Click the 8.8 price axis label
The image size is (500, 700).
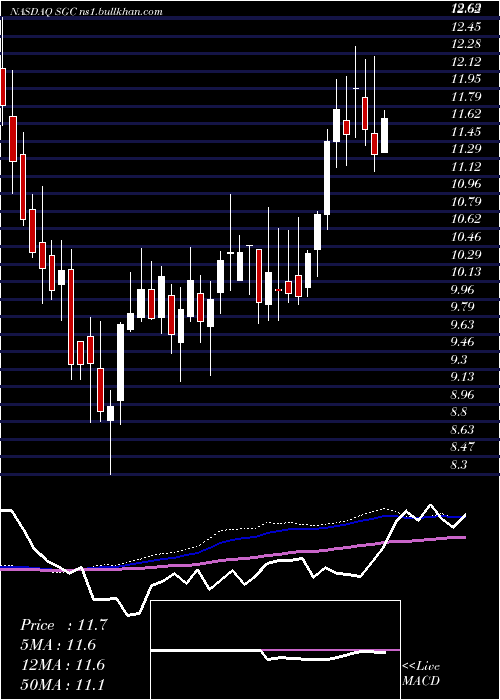click(x=459, y=412)
